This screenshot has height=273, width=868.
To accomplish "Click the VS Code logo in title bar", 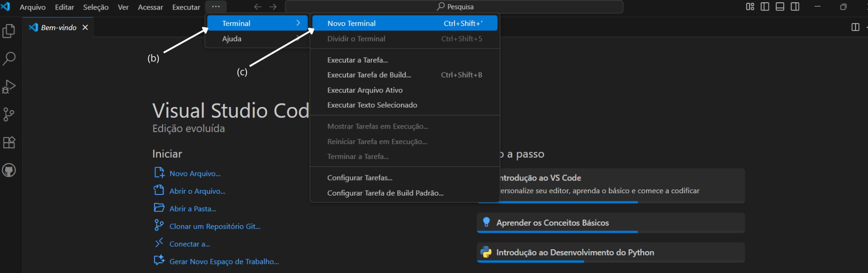I will (x=6, y=6).
